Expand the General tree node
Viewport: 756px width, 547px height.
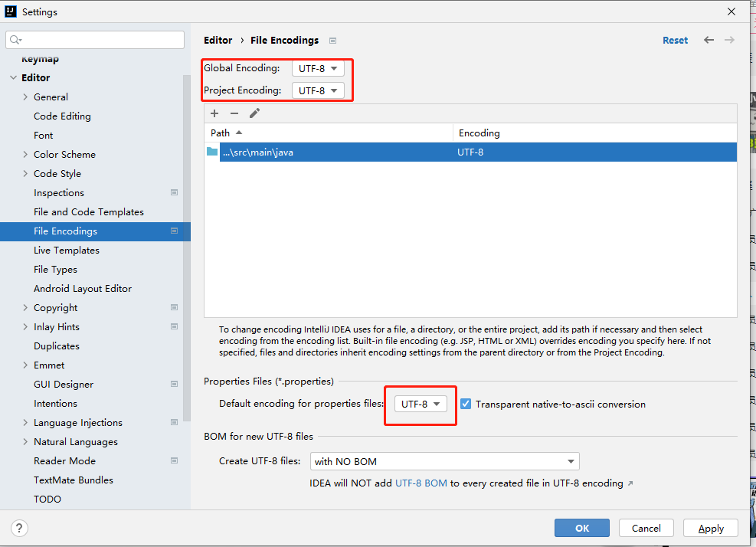point(25,97)
